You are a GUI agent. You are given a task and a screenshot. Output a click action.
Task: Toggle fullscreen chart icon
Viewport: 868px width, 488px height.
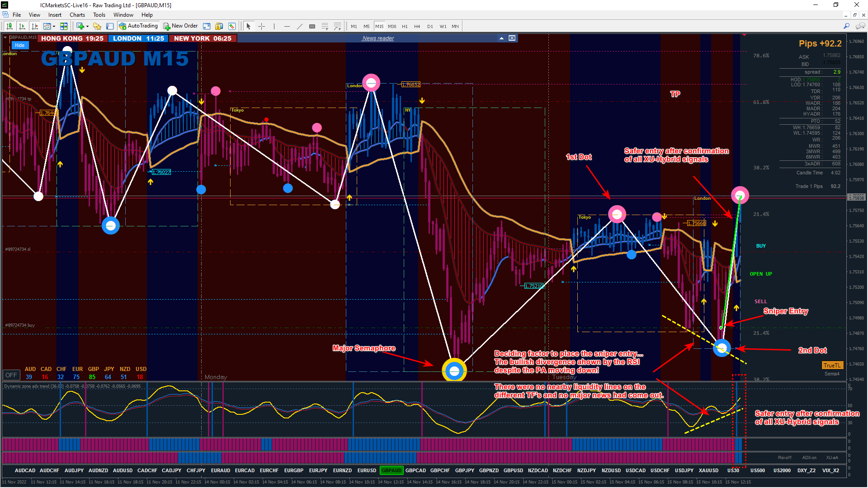(207, 26)
